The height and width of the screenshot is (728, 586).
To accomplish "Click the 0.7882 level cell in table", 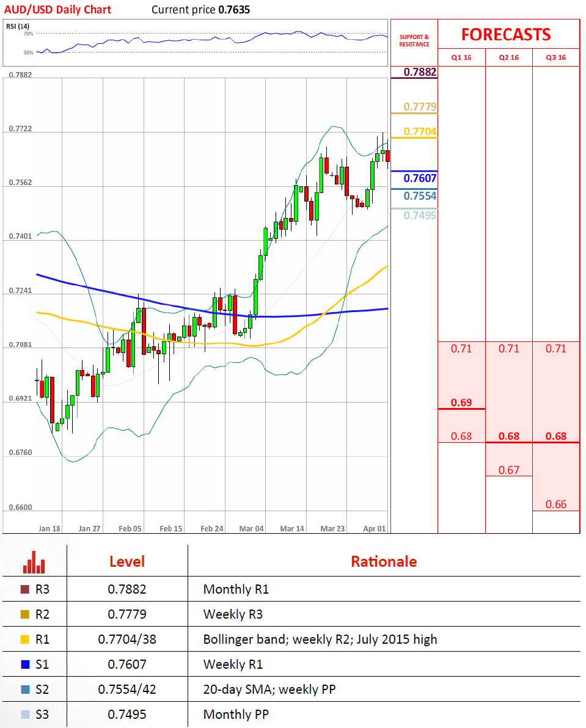I will point(126,589).
